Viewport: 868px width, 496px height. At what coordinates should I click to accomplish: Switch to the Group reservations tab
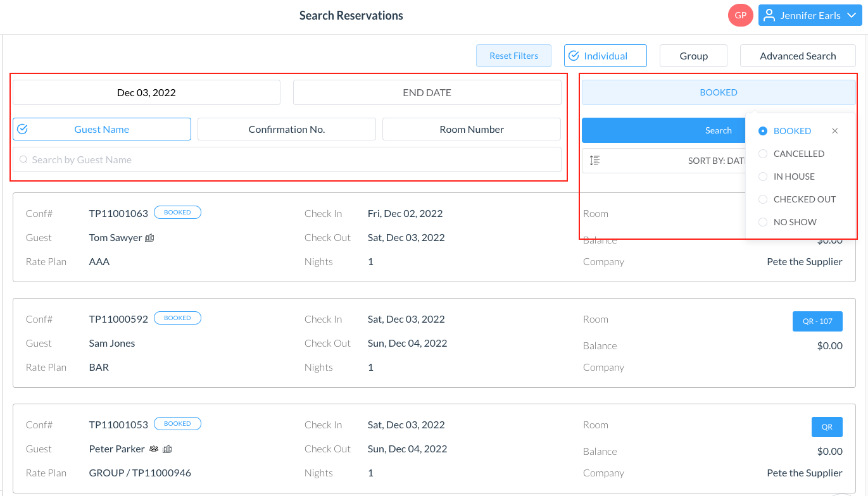693,56
